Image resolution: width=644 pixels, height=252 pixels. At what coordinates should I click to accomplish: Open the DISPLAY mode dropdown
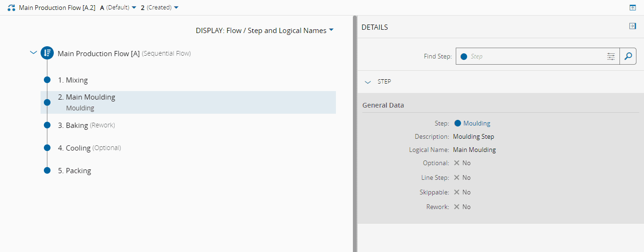coord(265,31)
